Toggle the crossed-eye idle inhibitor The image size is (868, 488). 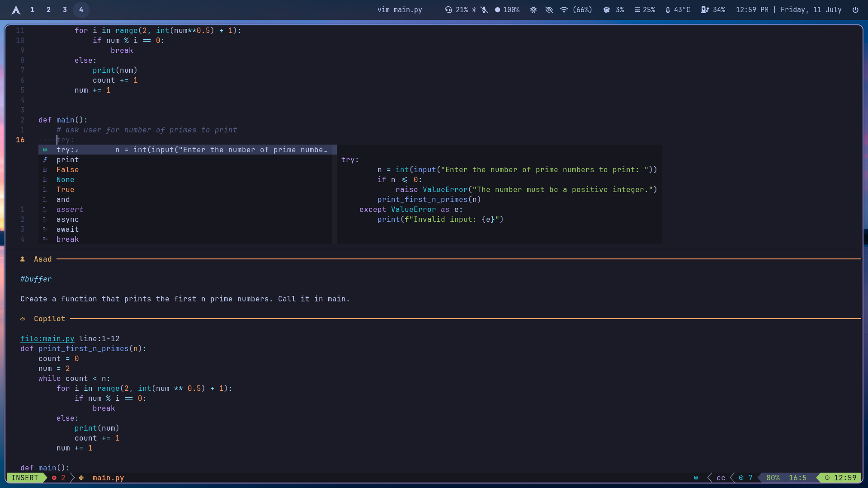tap(549, 9)
